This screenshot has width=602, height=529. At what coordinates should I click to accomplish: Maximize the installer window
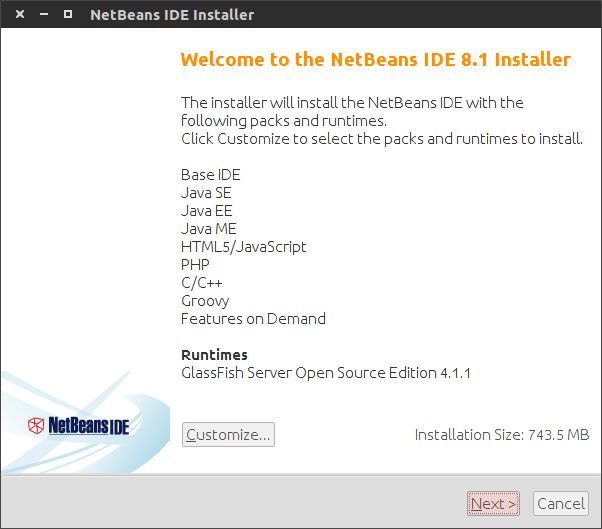(x=68, y=15)
